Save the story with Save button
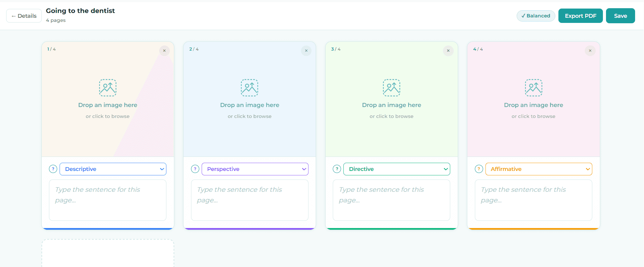 pos(620,16)
